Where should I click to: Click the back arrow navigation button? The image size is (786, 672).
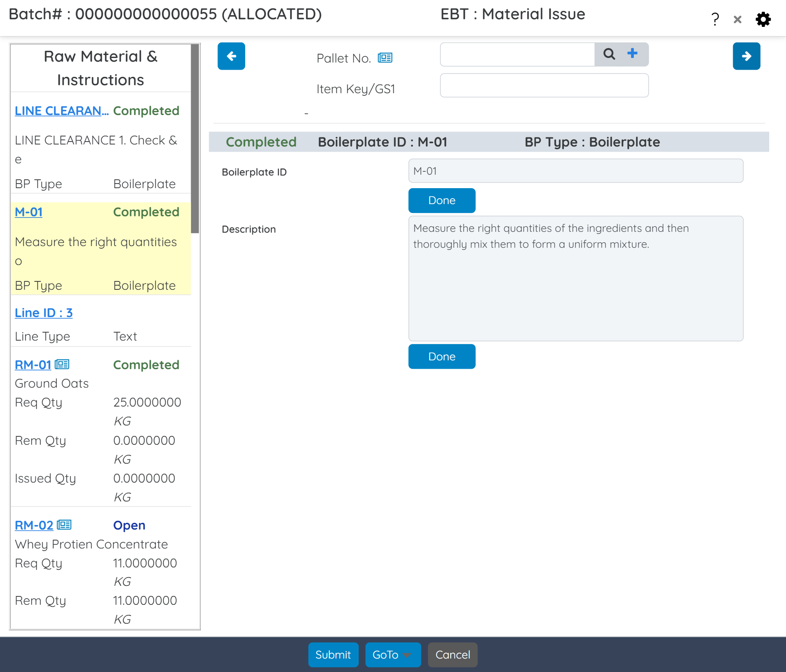tap(231, 56)
